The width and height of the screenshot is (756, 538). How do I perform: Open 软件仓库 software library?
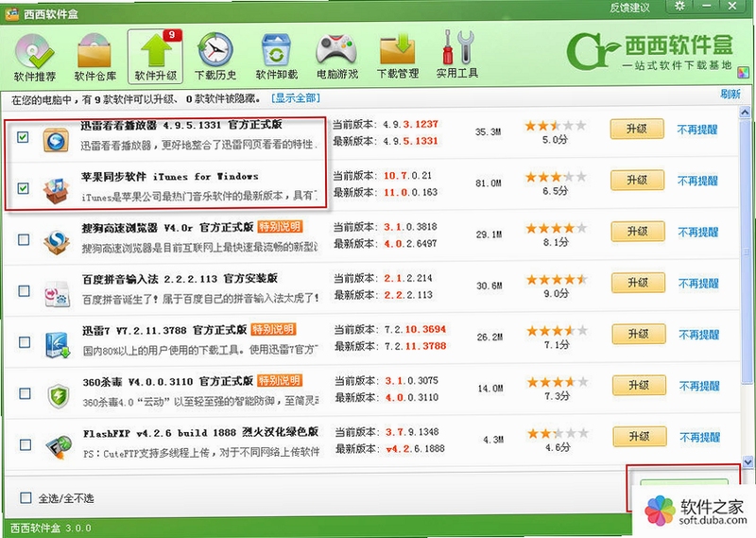94,57
